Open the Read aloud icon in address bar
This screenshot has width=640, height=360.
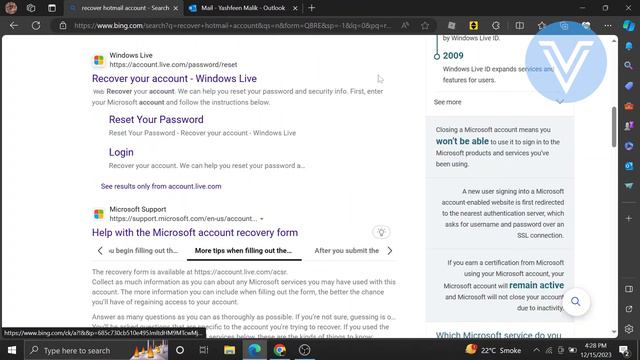[x=405, y=25]
